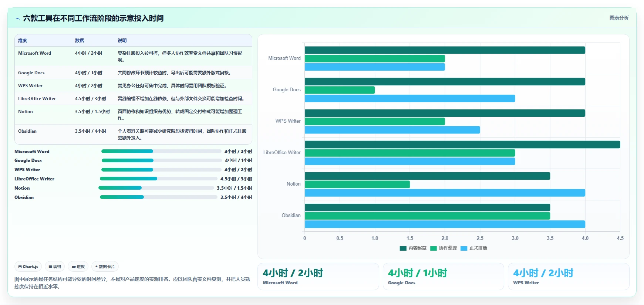Click the 4.5 tick on the x-axis
The width and height of the screenshot is (644, 305).
pos(620,238)
